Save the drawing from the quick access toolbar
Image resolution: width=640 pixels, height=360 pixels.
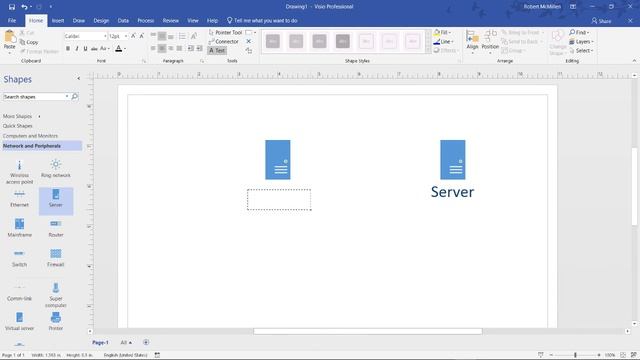12,7
